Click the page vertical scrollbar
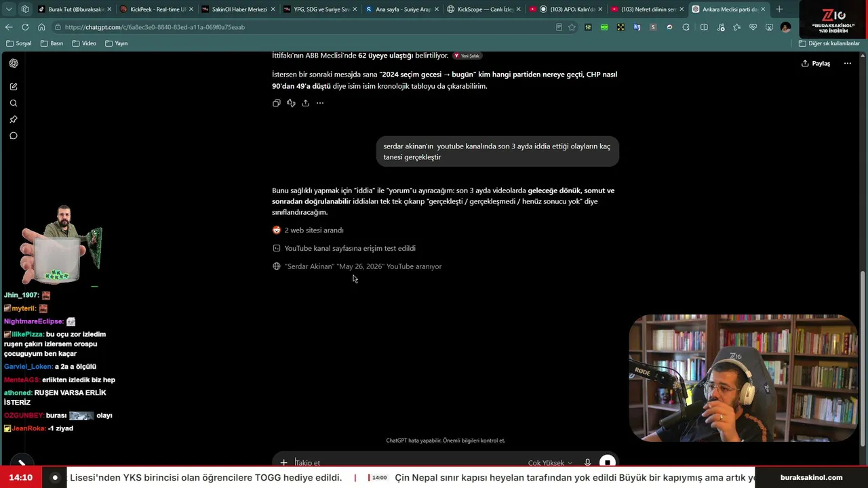 pos(863,359)
